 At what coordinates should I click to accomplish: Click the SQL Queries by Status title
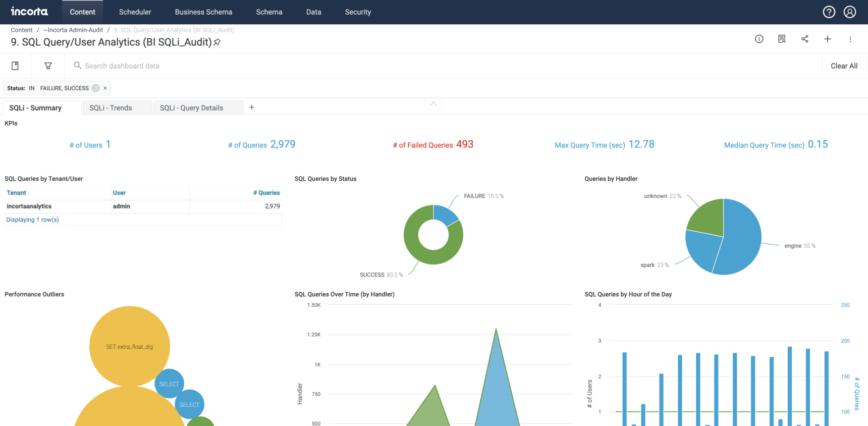click(325, 179)
